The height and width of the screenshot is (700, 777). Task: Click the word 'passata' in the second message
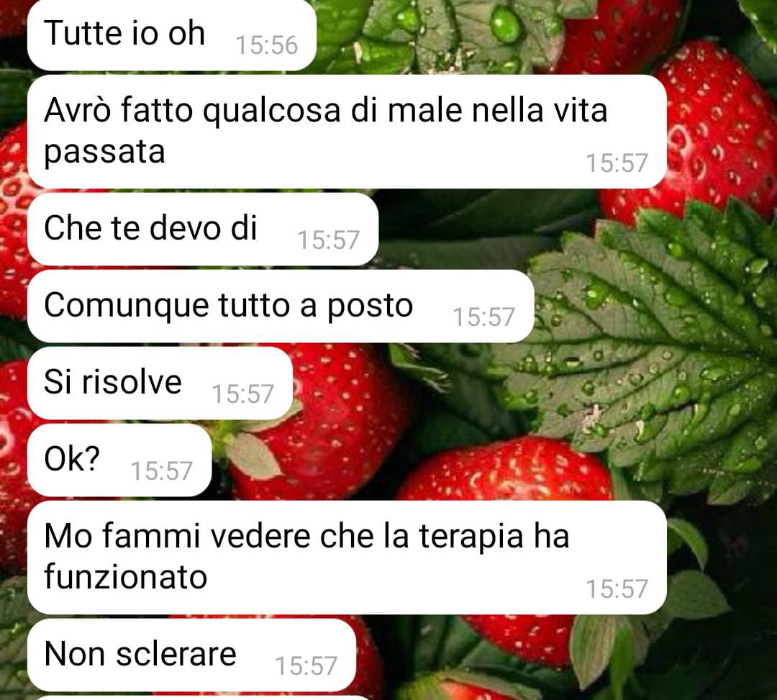pos(104,152)
